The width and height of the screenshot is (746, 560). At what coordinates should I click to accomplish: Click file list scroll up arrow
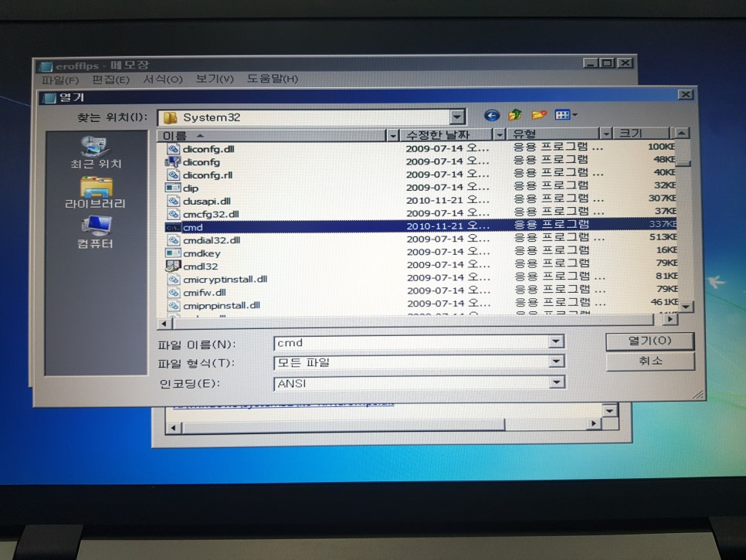click(x=682, y=133)
